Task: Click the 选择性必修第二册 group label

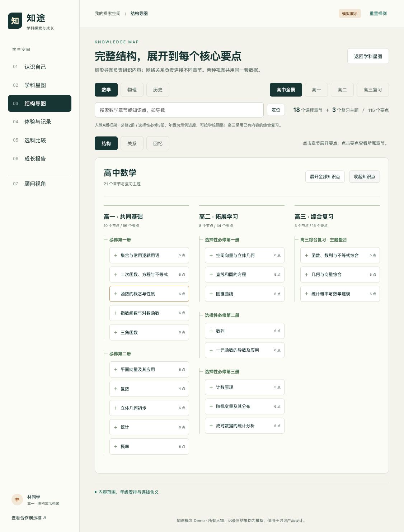Action: (x=222, y=315)
